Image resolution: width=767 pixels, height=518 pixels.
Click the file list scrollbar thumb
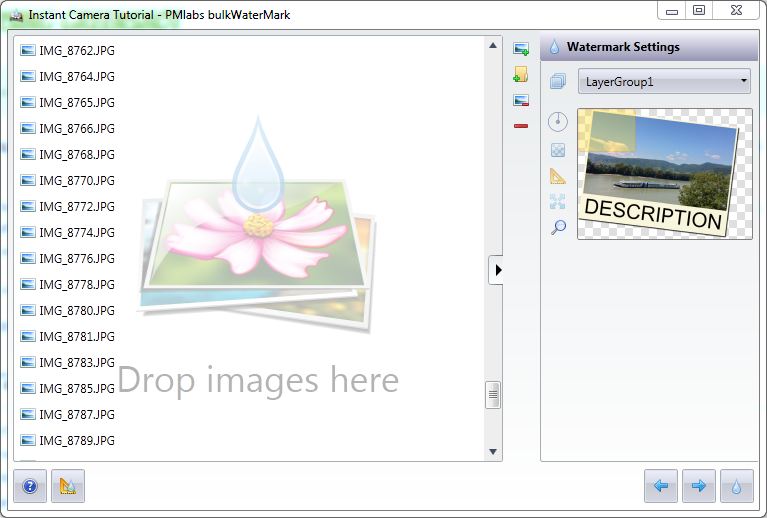click(x=493, y=395)
